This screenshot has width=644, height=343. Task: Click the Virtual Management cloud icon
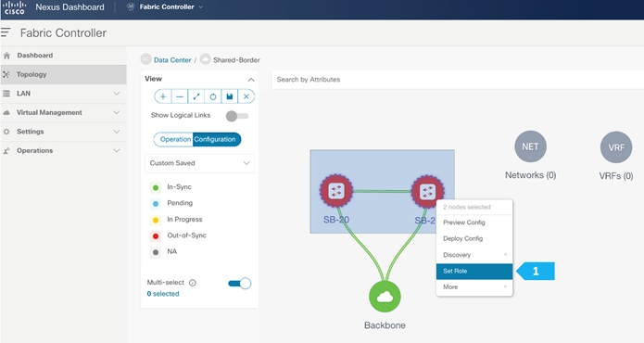pyautogui.click(x=6, y=112)
